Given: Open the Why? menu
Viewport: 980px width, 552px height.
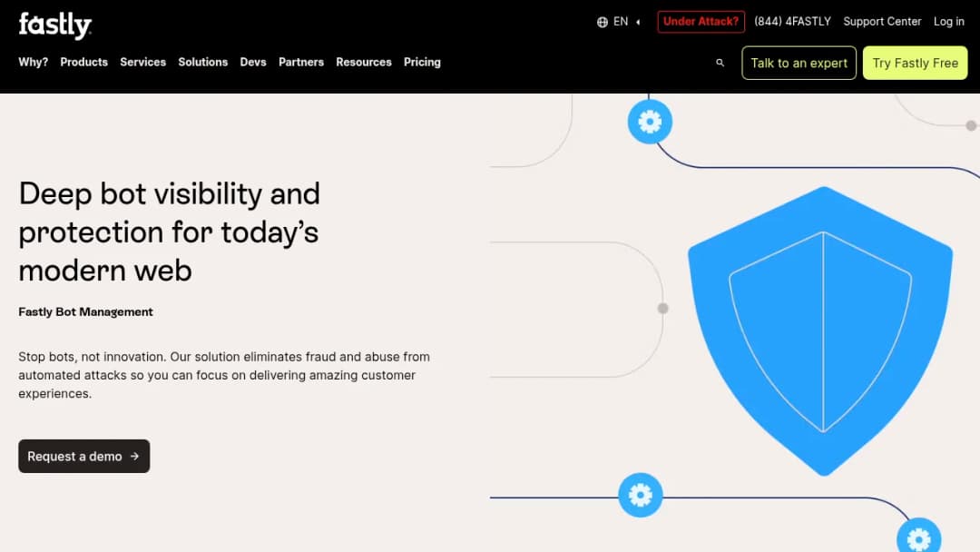Looking at the screenshot, I should tap(34, 62).
